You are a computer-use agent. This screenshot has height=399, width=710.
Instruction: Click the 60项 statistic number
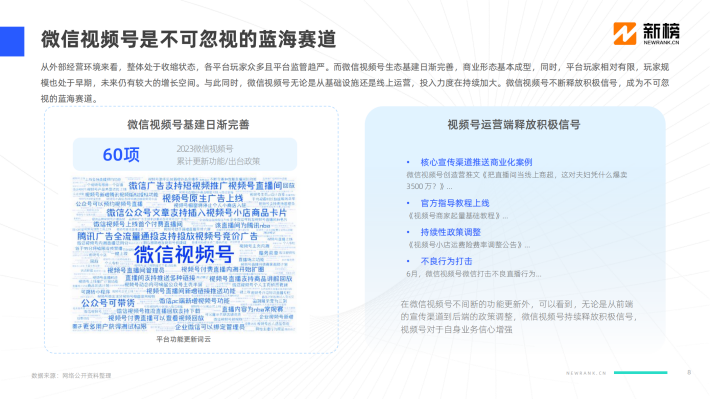(x=121, y=155)
